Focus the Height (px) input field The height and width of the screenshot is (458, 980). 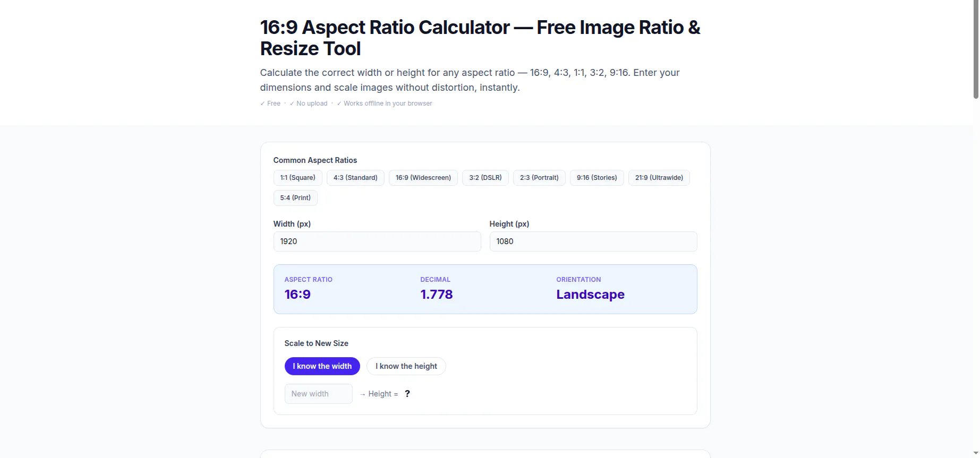pos(593,241)
